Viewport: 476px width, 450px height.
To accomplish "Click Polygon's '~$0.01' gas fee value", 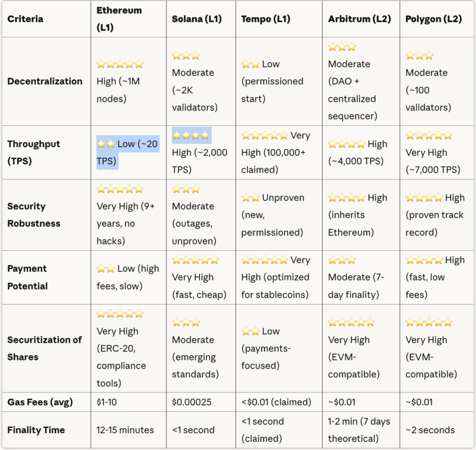I will click(419, 402).
